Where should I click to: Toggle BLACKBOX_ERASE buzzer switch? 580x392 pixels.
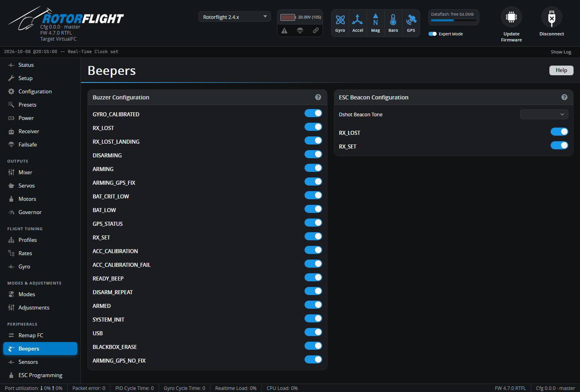pos(313,346)
